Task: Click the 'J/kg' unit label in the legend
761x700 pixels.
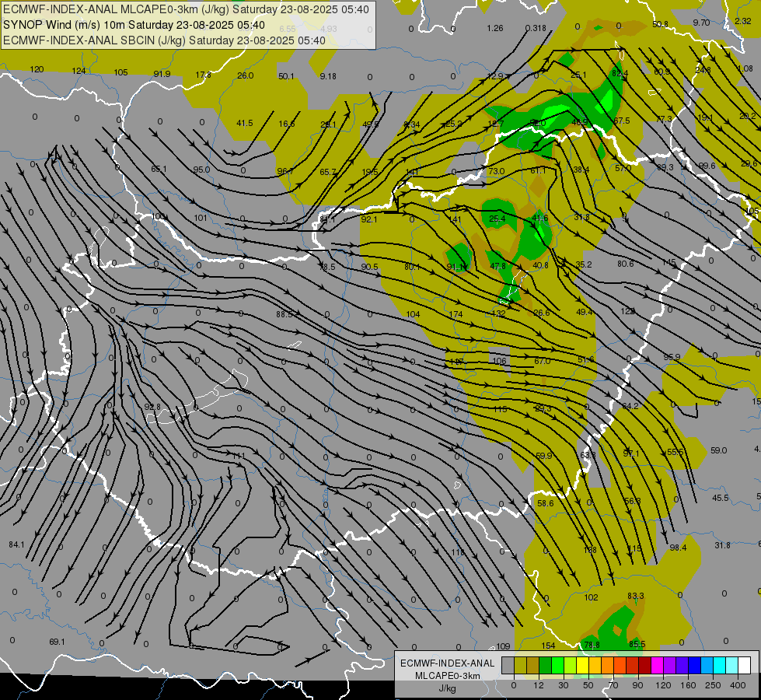Action: tap(447, 688)
